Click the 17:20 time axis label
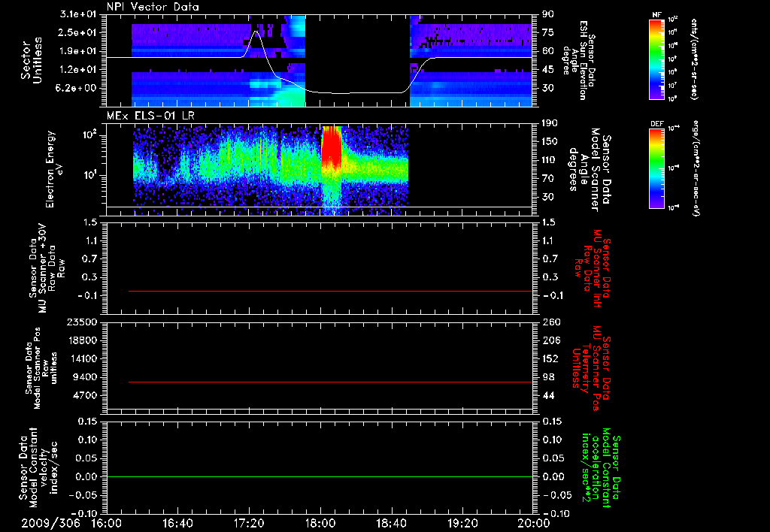Viewport: 770px width, 532px height. click(249, 523)
